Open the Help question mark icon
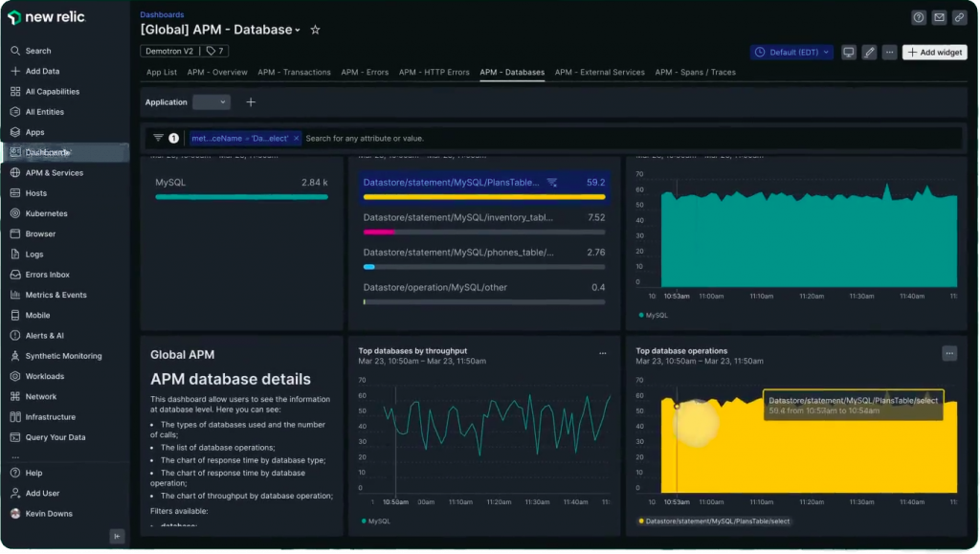The height and width of the screenshot is (554, 980). click(x=919, y=17)
